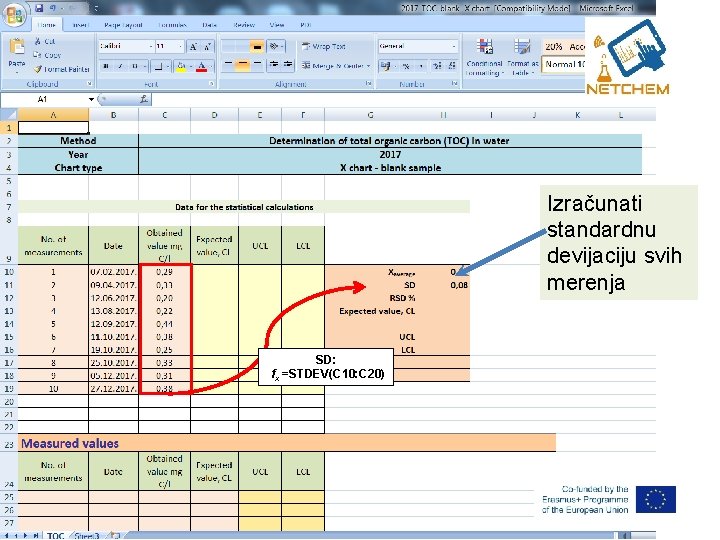Toggle italic formatting

(x=120, y=67)
